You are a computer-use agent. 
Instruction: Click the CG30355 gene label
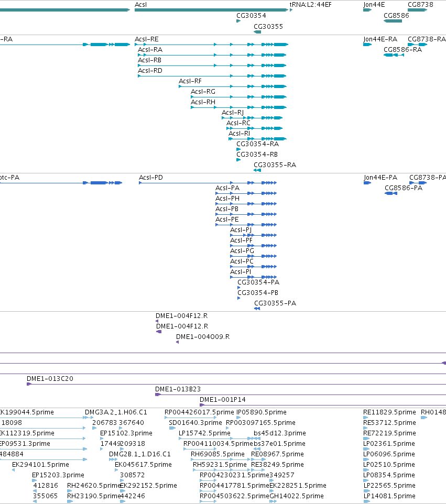click(268, 26)
